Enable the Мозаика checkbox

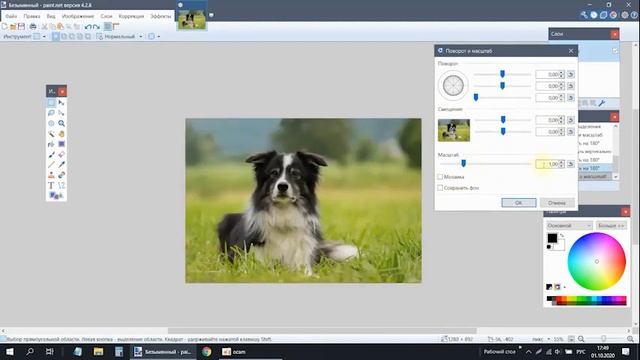440,177
